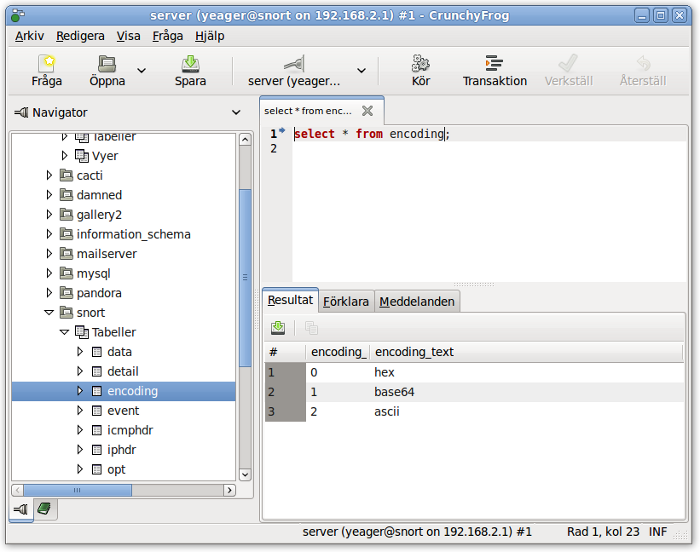Expand the gallery2 database node
The image size is (700, 552).
coord(49,214)
